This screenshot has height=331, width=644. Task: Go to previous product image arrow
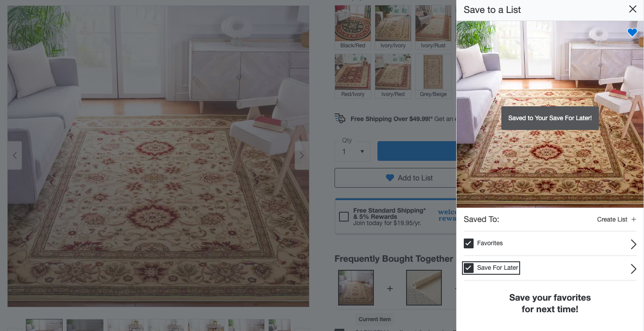(15, 155)
